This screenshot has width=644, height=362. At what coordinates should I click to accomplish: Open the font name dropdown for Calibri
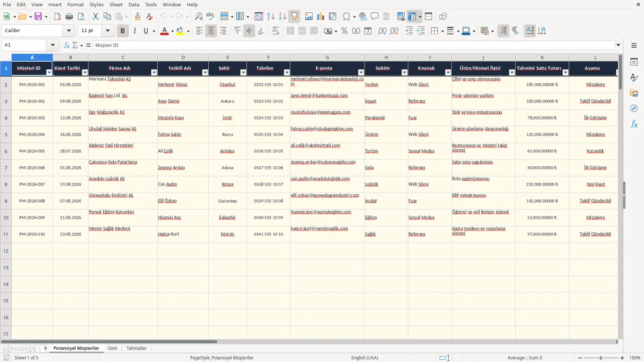coord(69,31)
